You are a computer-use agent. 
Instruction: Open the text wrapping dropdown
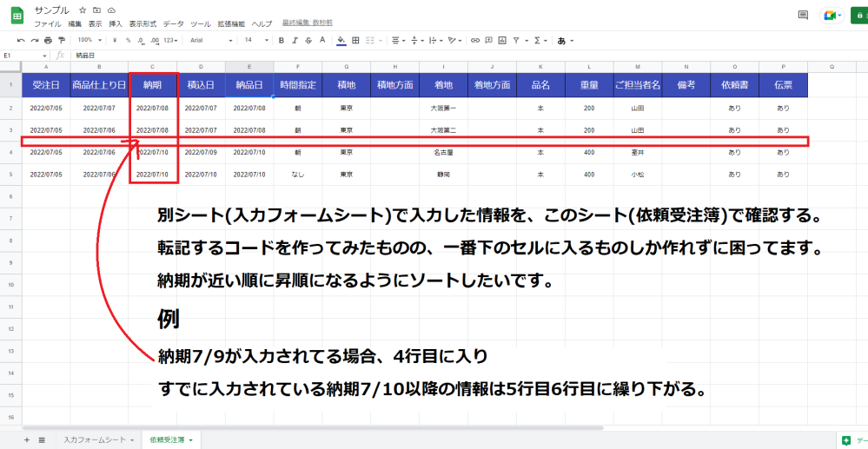pyautogui.click(x=435, y=41)
